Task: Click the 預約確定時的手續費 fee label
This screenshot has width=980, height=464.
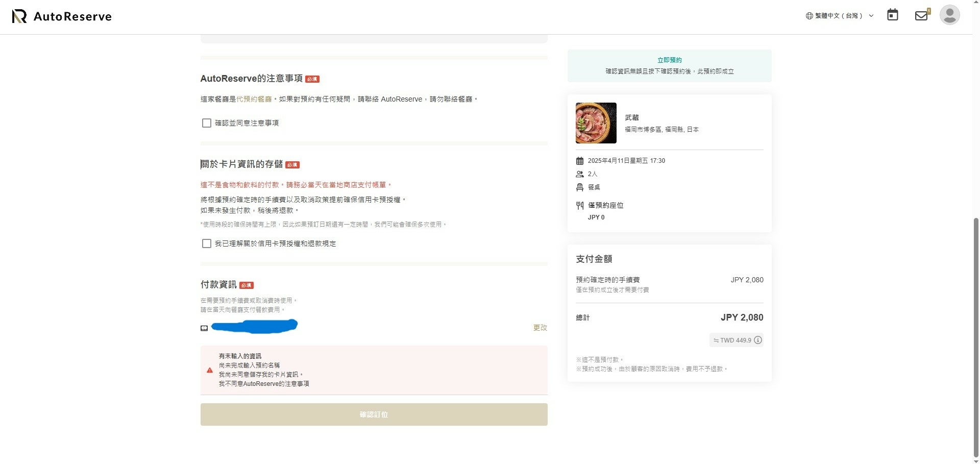Action: coord(608,280)
